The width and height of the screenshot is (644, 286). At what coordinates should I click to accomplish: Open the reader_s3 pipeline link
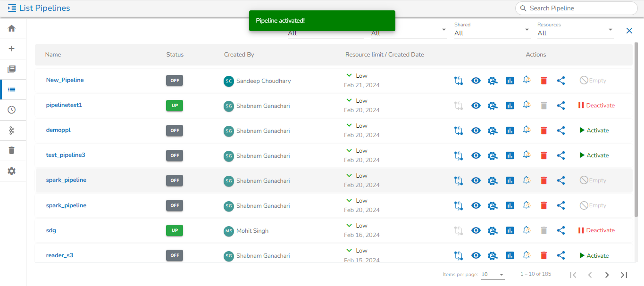click(59, 255)
